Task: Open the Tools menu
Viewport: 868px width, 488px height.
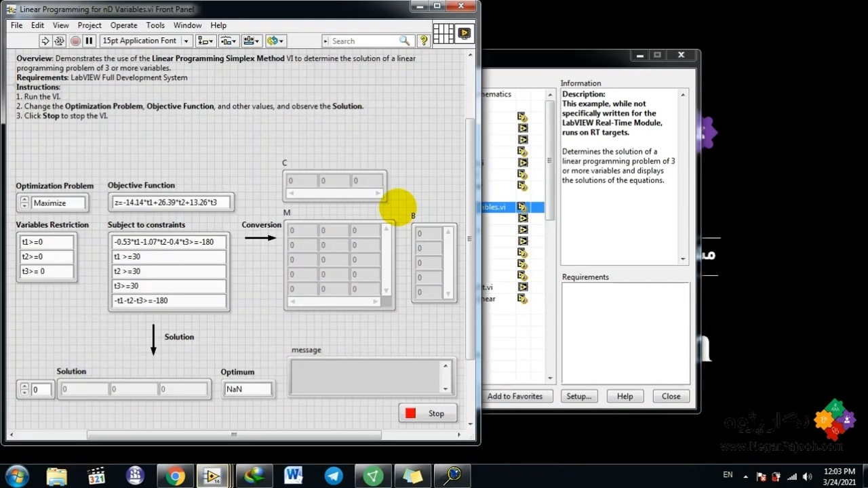Action: click(x=155, y=25)
